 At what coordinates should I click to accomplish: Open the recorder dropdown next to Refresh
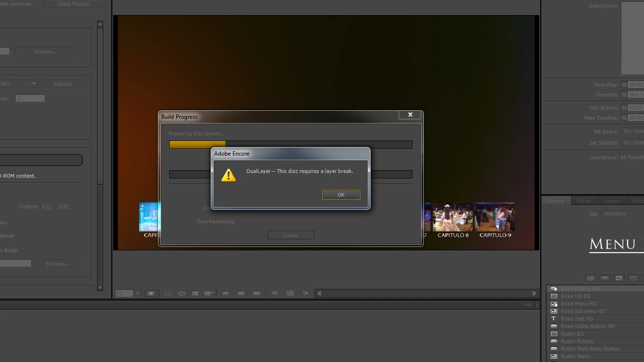click(x=33, y=84)
